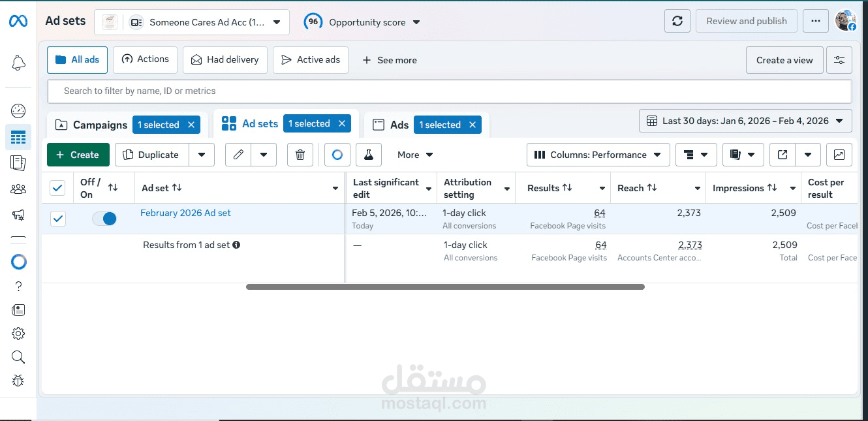The width and height of the screenshot is (868, 421).
Task: Refresh the table with reload button
Action: tap(677, 21)
